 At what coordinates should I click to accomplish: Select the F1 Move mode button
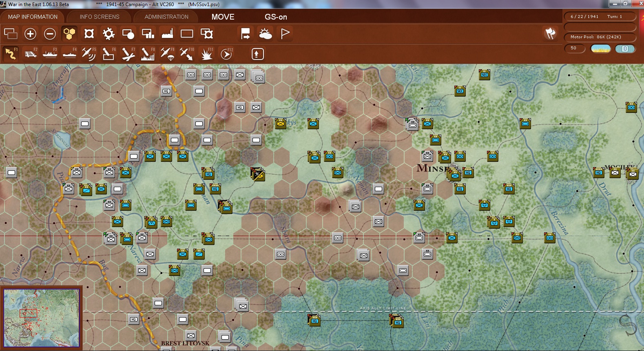pos(11,54)
